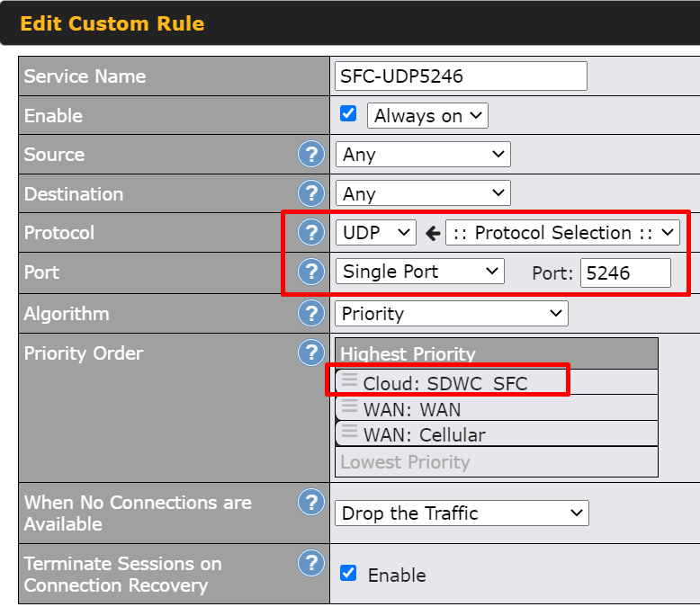Open help for Priority Order
The width and height of the screenshot is (700, 607).
[x=310, y=353]
